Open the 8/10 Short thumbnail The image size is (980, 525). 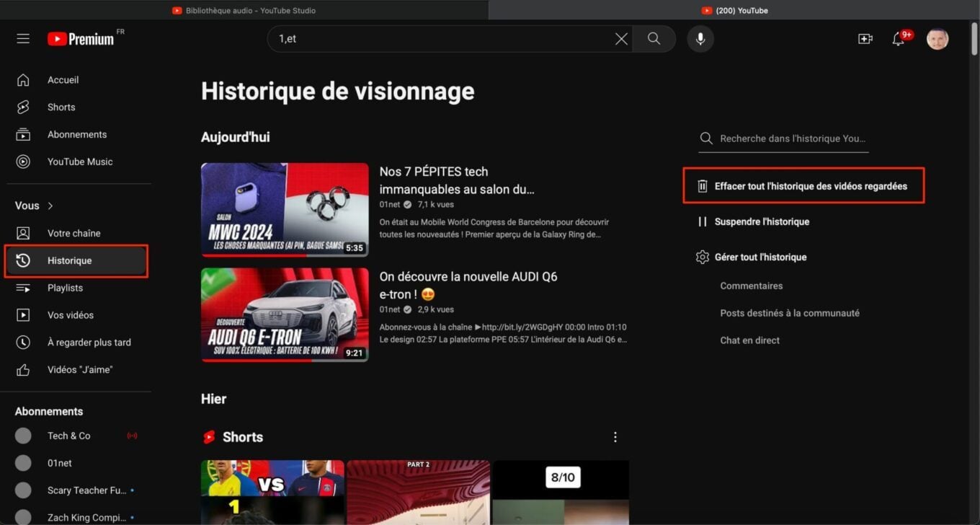[x=561, y=493]
